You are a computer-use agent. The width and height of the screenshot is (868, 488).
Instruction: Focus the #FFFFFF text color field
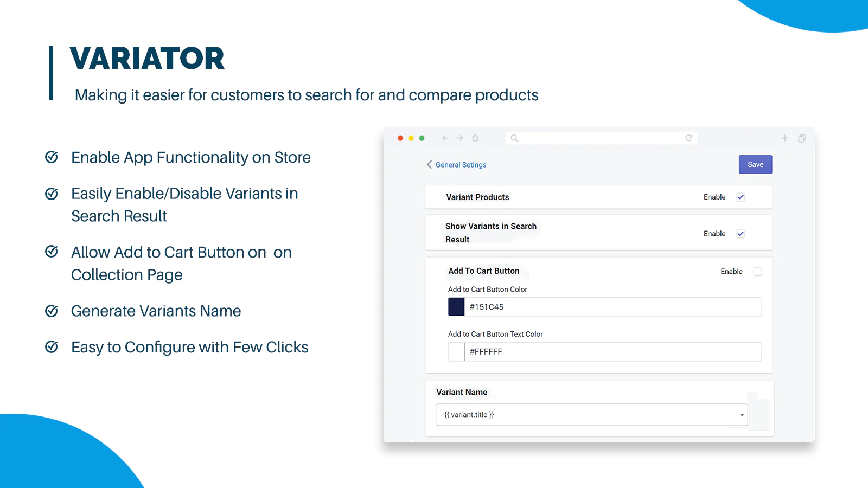(x=613, y=352)
